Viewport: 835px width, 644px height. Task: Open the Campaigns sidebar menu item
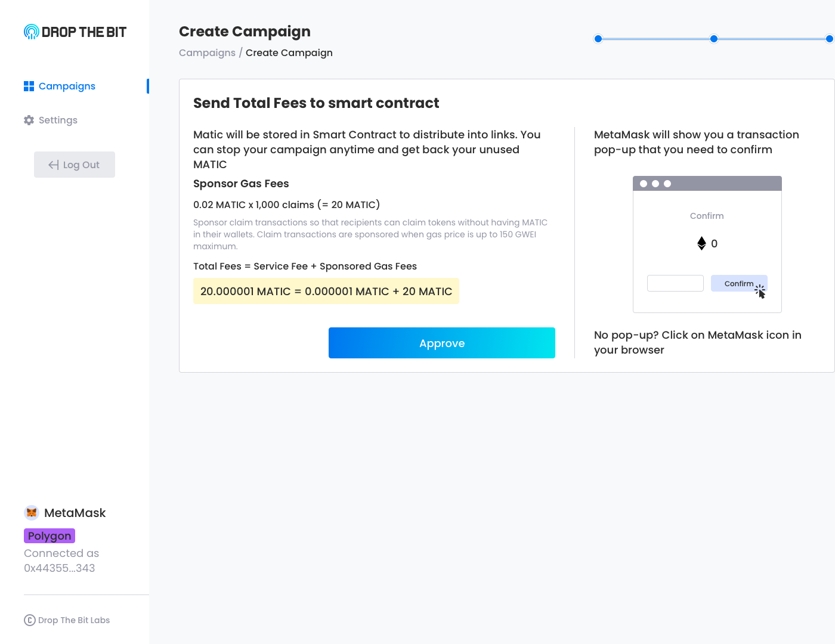(67, 86)
